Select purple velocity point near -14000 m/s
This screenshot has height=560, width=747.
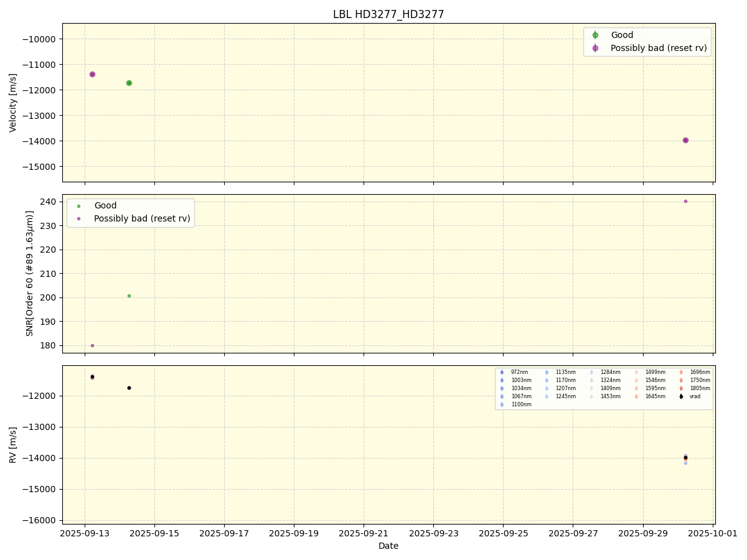[x=685, y=140]
